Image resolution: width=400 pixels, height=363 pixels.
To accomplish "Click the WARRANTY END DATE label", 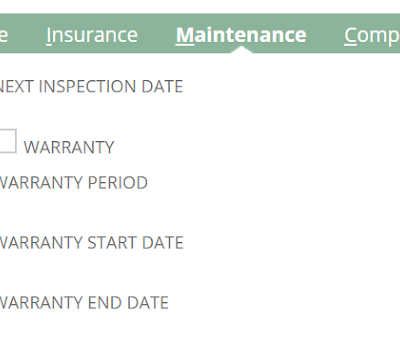I will (x=84, y=303).
